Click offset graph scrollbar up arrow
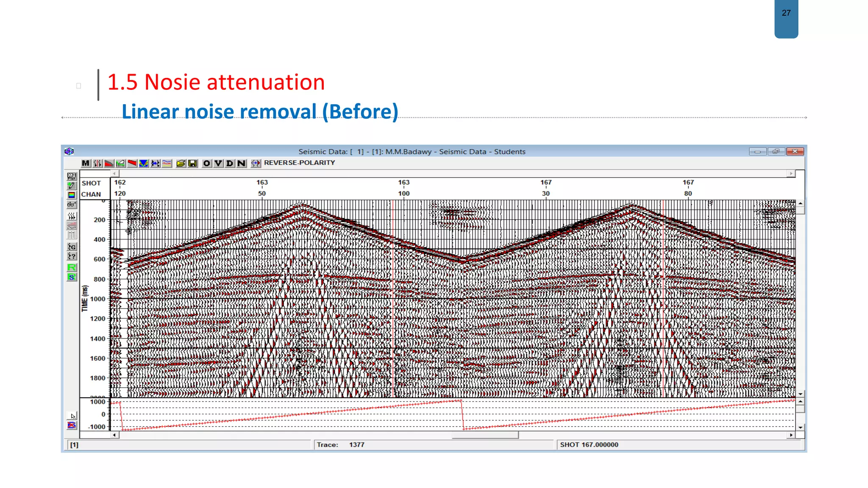This screenshot has width=868, height=488. pyautogui.click(x=800, y=402)
